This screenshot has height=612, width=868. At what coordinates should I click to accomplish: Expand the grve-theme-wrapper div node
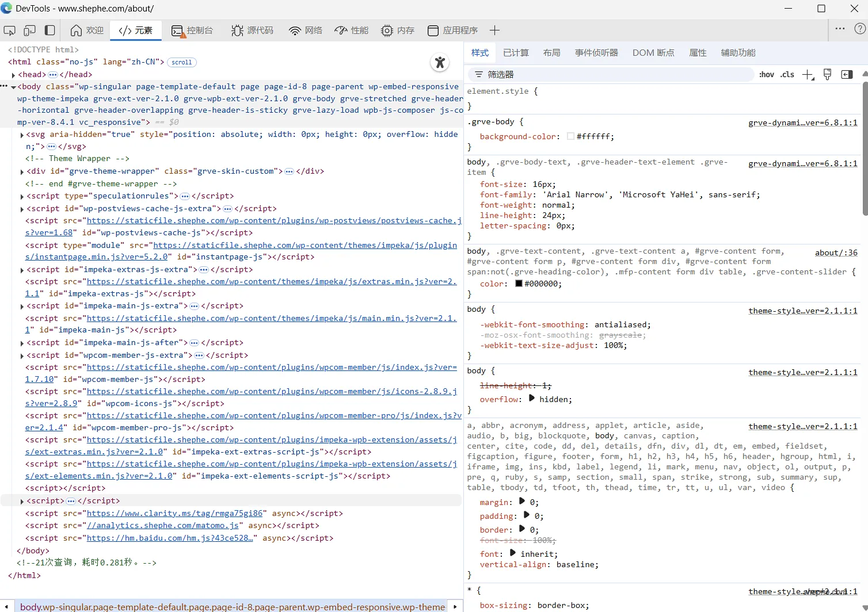(22, 171)
